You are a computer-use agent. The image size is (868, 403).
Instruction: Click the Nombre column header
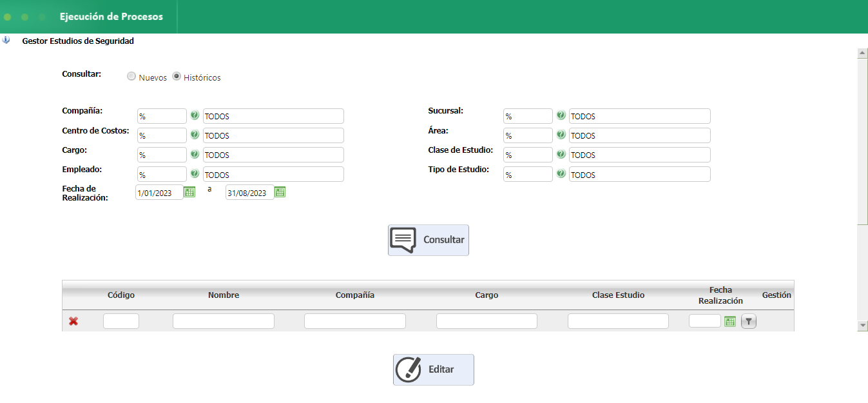click(224, 295)
